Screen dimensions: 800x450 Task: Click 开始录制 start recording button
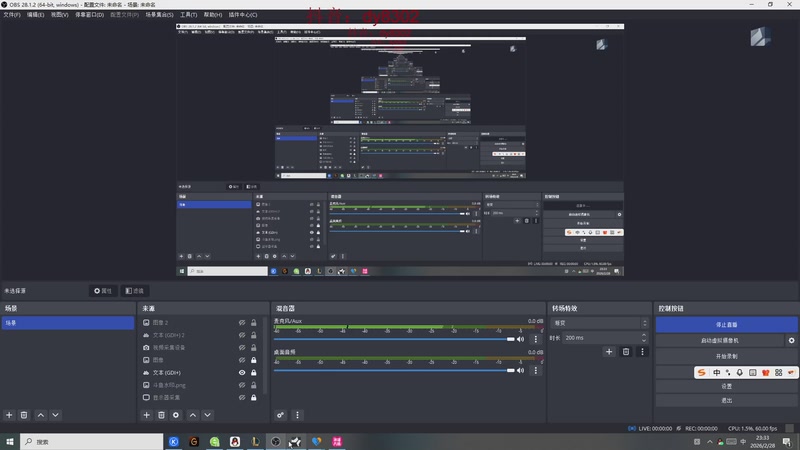[727, 356]
